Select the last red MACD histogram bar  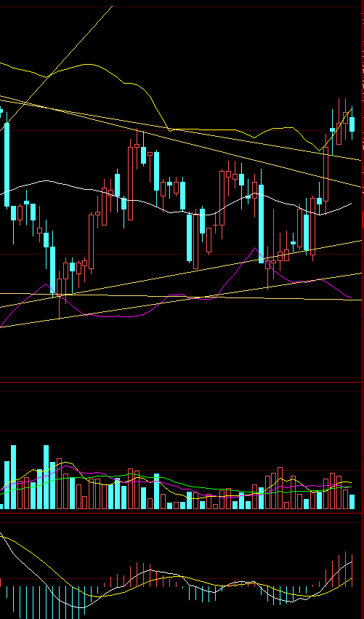point(352,570)
